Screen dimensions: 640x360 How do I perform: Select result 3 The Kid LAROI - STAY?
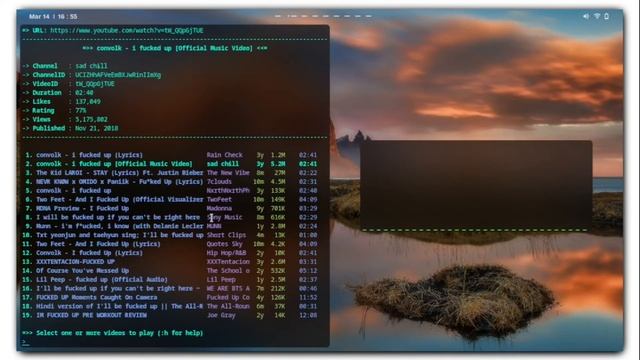coord(120,173)
